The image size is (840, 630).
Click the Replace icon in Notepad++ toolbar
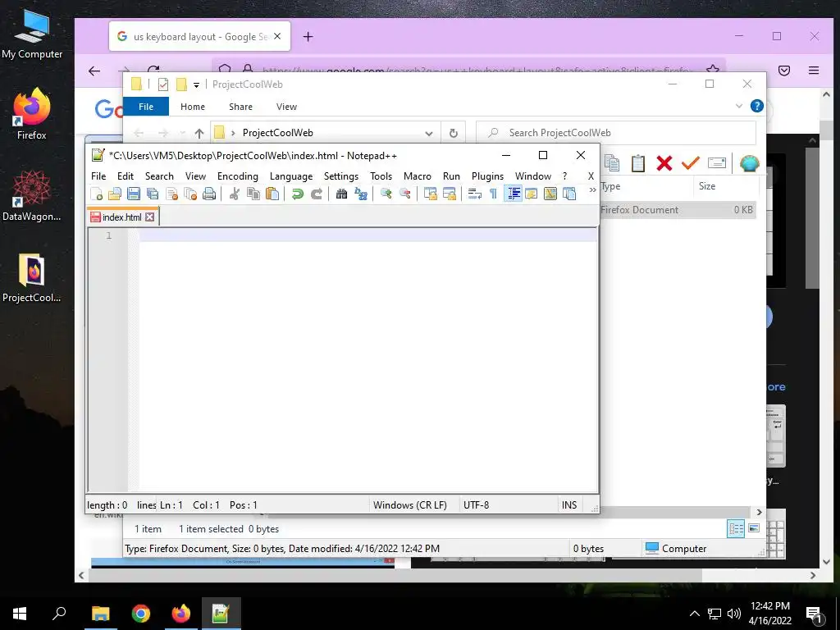click(x=361, y=194)
